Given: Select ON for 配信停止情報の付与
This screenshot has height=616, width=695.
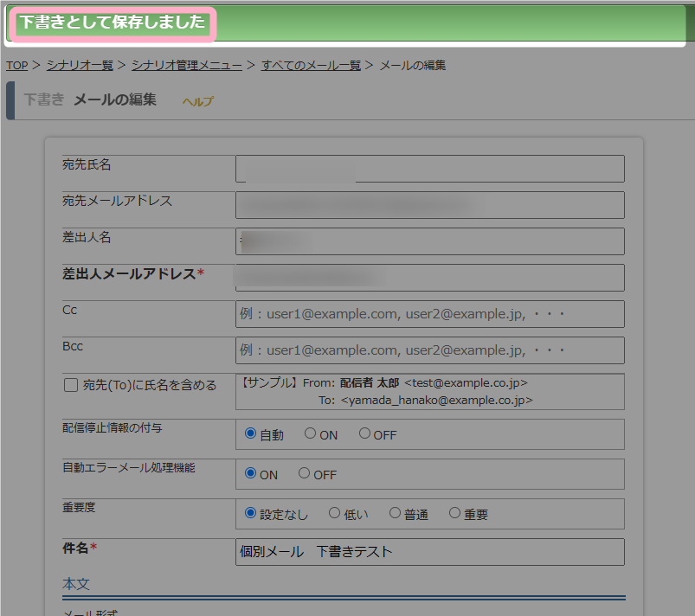Looking at the screenshot, I should click(310, 433).
